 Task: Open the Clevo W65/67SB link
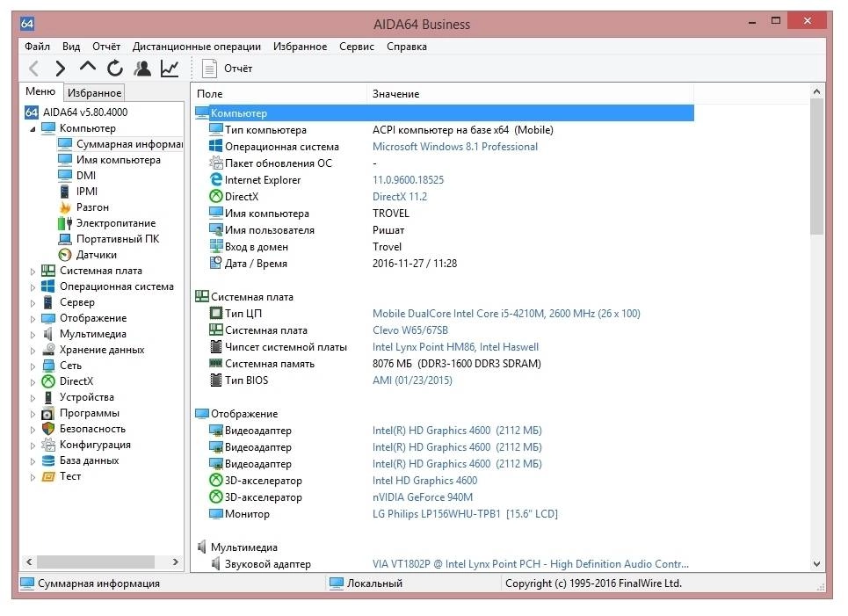point(410,330)
